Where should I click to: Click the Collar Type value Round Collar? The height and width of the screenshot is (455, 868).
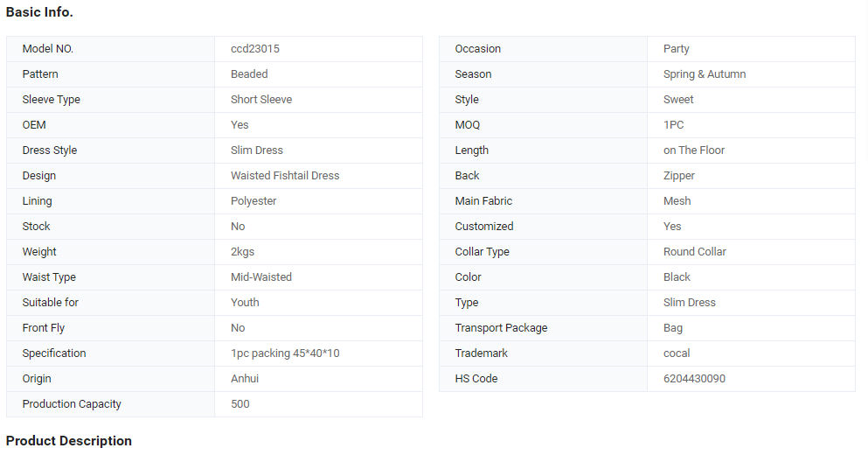point(694,252)
